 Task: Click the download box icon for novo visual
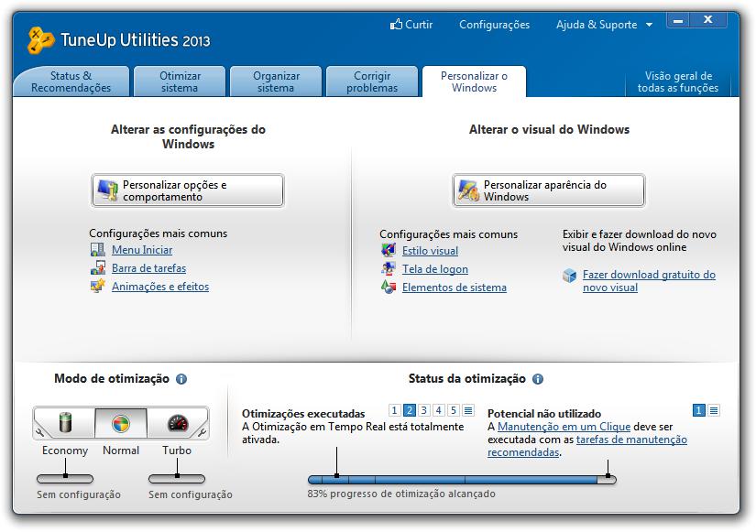569,276
